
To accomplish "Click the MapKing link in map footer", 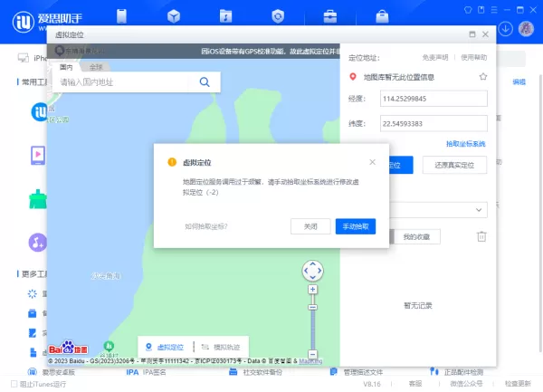I will point(310,361).
